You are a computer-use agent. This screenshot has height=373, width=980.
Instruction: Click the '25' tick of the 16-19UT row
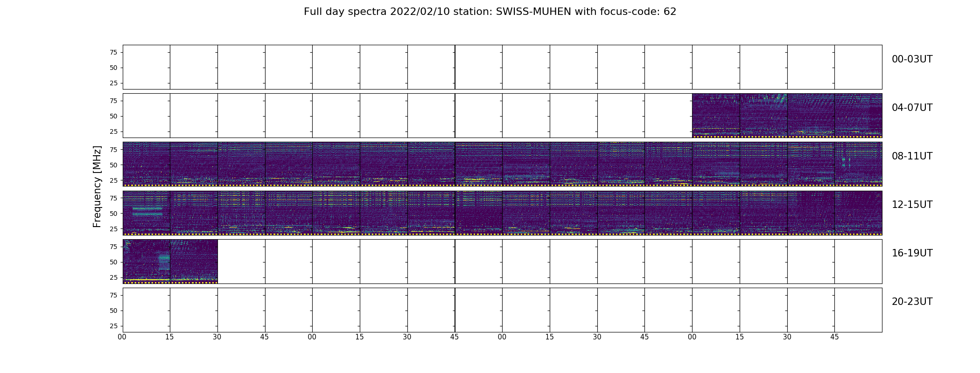point(113,277)
